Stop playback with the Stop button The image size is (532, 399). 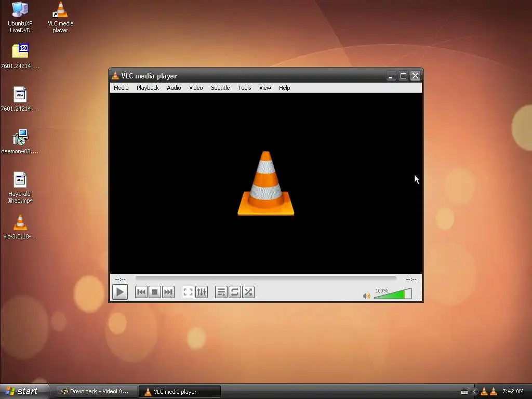pos(155,292)
